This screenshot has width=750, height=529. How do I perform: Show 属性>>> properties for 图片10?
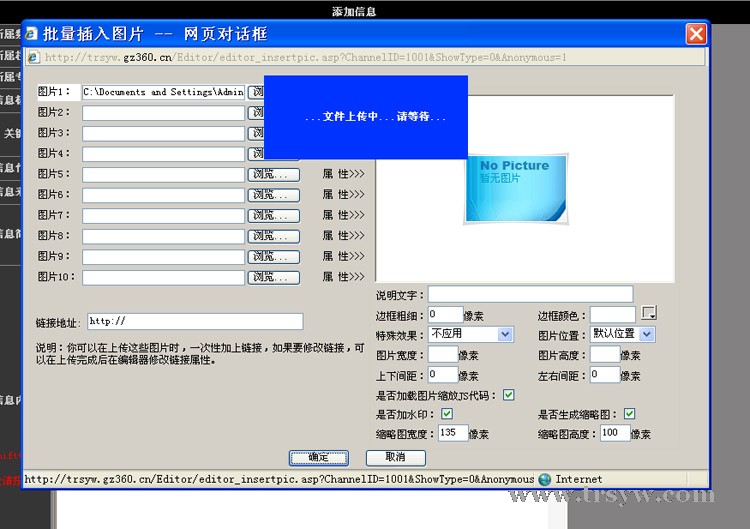click(343, 277)
